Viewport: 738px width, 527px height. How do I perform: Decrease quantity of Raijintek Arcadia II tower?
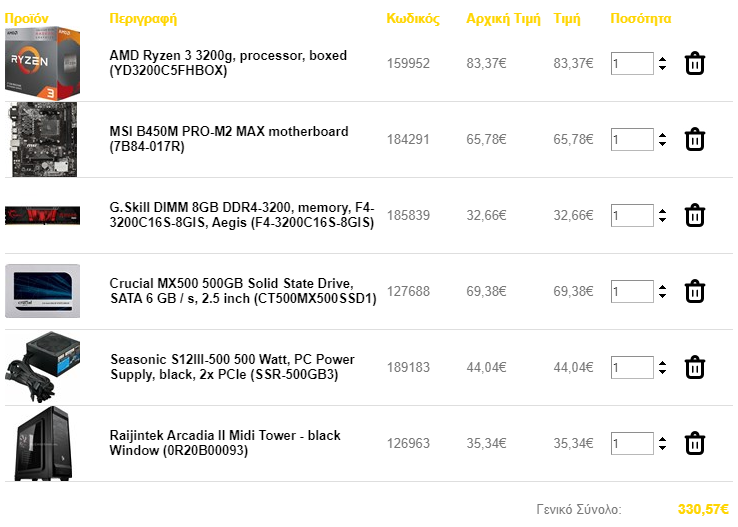pos(662,447)
